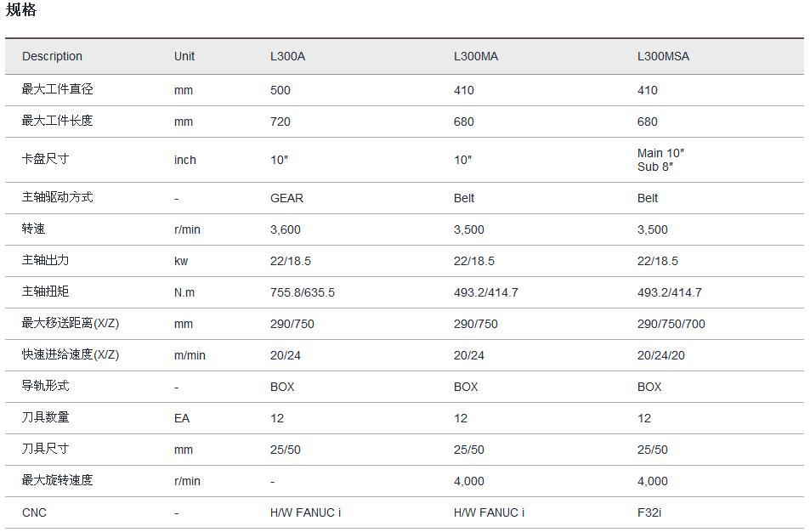The height and width of the screenshot is (532, 810).
Task: Click the 主轴扭矩 row label
Action: tap(45, 291)
